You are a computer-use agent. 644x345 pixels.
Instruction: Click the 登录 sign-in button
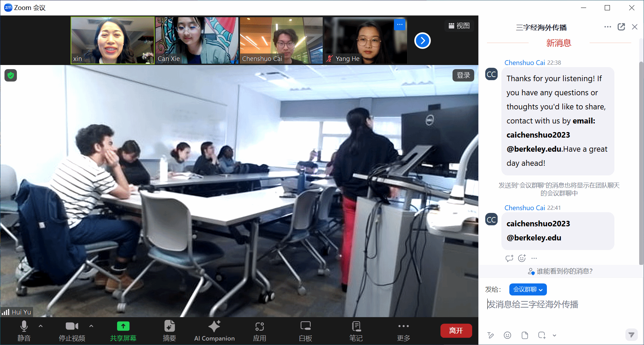pyautogui.click(x=463, y=75)
